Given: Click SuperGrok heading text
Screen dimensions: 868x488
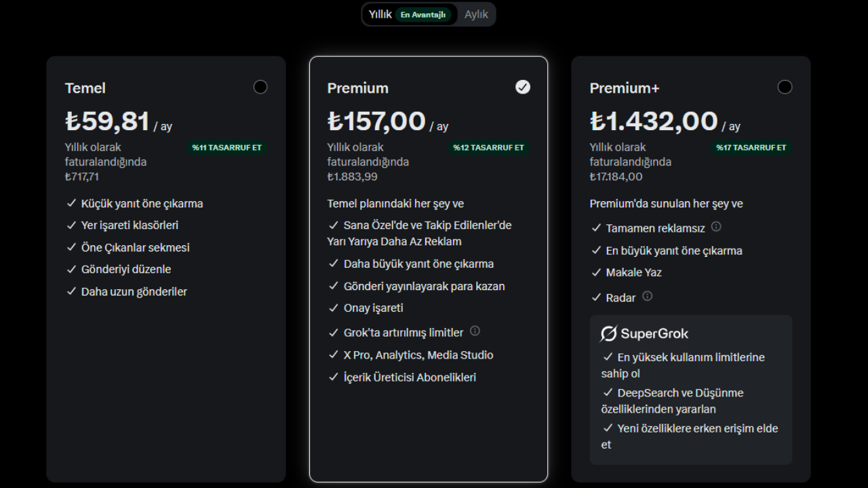Looking at the screenshot, I should (654, 333).
